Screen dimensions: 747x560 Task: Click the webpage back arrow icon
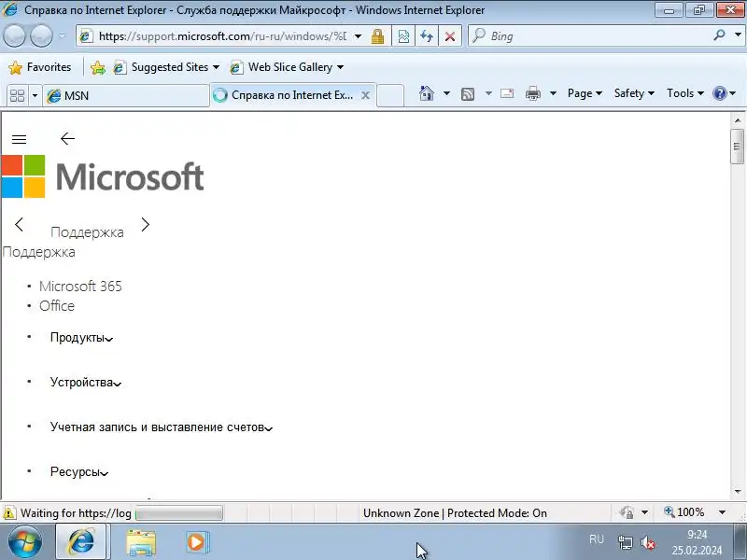(x=67, y=138)
